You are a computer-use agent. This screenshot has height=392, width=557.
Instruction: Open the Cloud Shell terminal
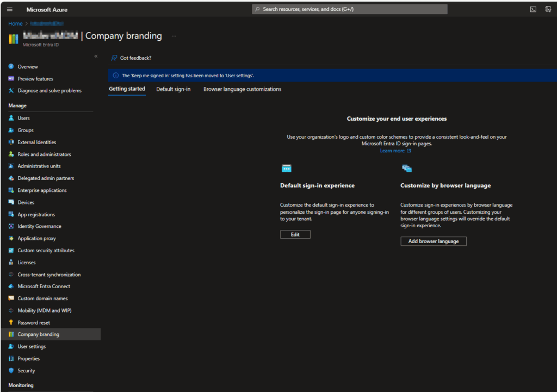[534, 9]
